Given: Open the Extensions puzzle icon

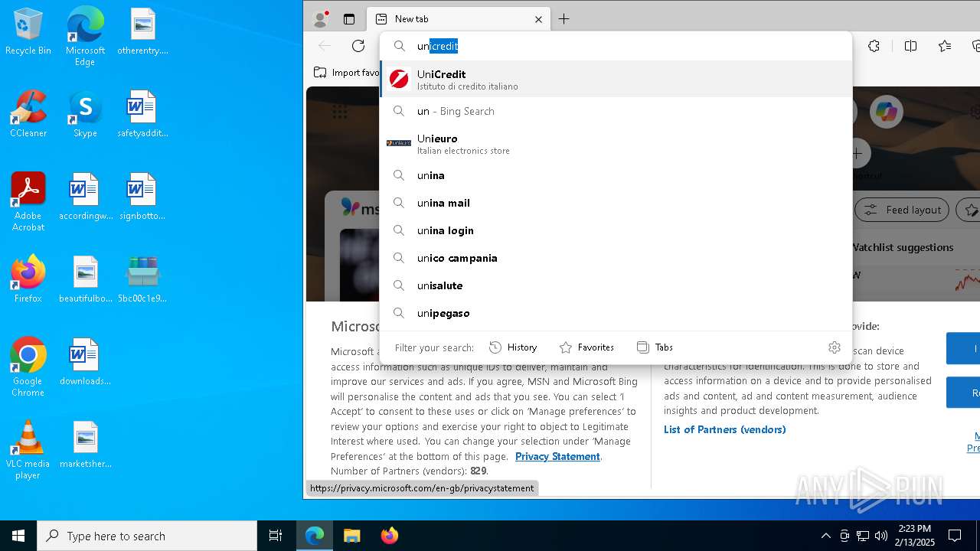Looking at the screenshot, I should coord(874,46).
